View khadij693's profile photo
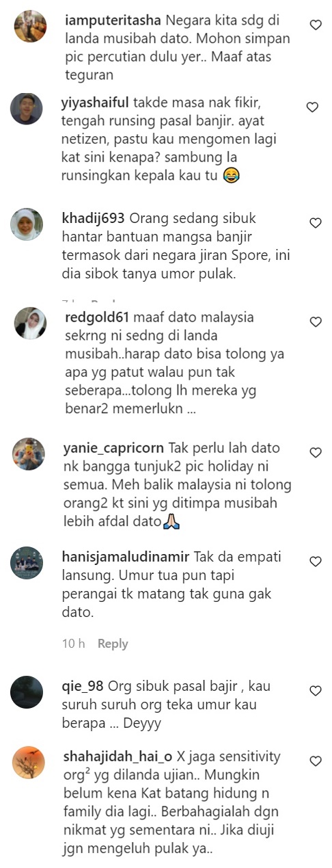The image size is (332, 868). (27, 224)
